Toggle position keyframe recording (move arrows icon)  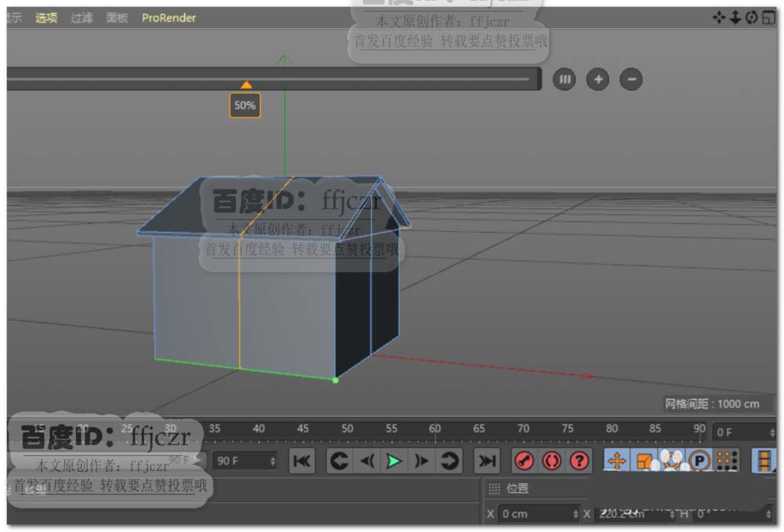coord(617,461)
